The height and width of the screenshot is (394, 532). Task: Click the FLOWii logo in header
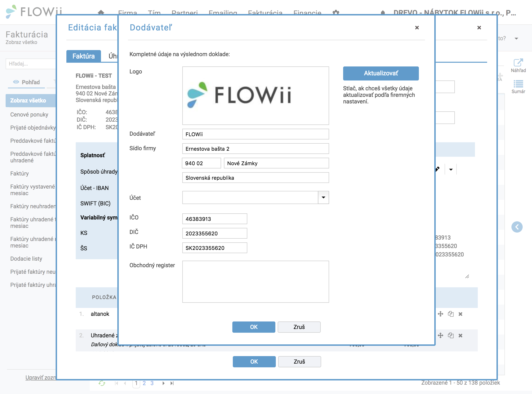point(33,11)
